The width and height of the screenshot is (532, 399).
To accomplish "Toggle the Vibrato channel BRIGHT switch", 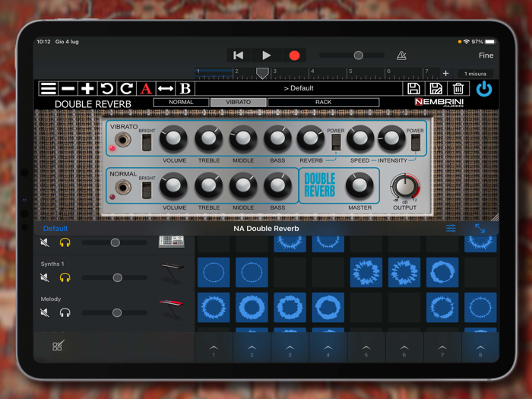I will click(x=147, y=142).
